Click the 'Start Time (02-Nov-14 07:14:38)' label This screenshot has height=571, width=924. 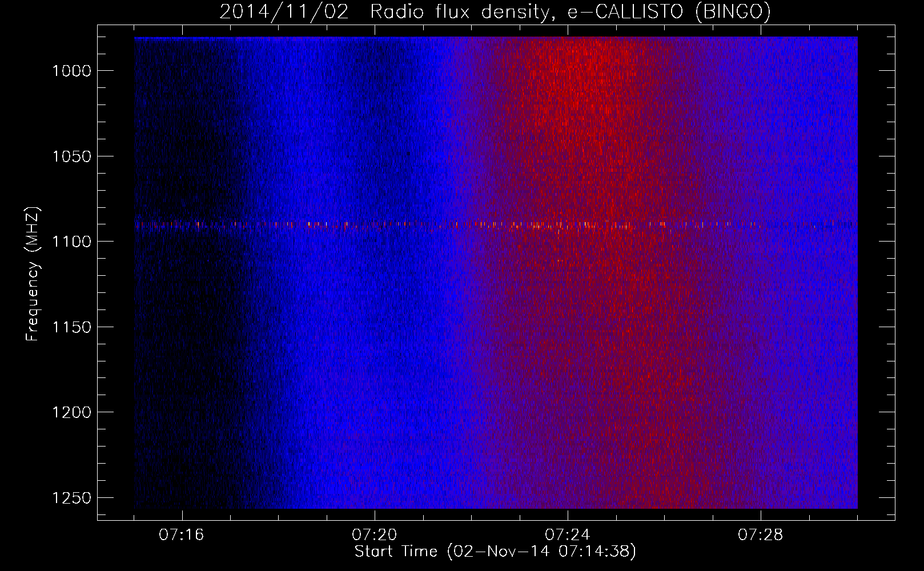point(495,552)
